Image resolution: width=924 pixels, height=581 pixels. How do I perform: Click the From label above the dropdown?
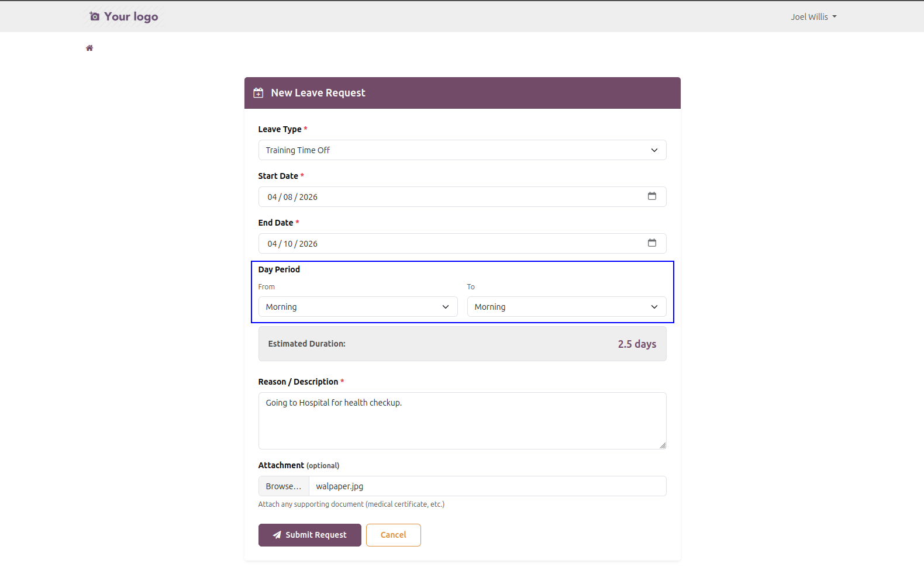(x=267, y=287)
